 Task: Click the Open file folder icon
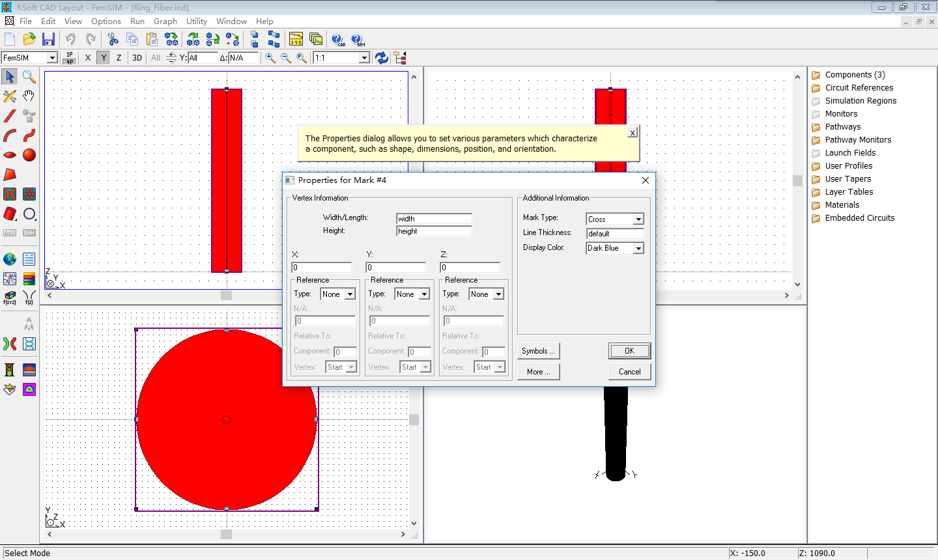tap(29, 39)
